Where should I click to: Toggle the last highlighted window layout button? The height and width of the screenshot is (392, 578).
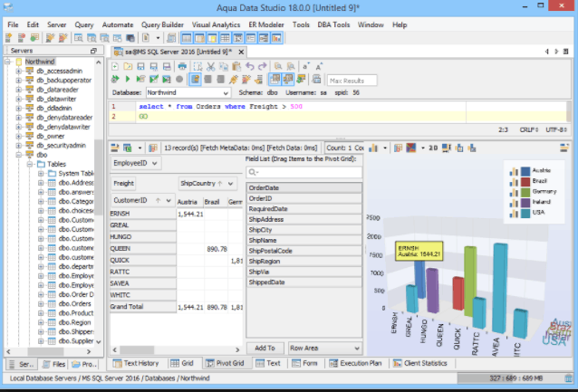(276, 38)
